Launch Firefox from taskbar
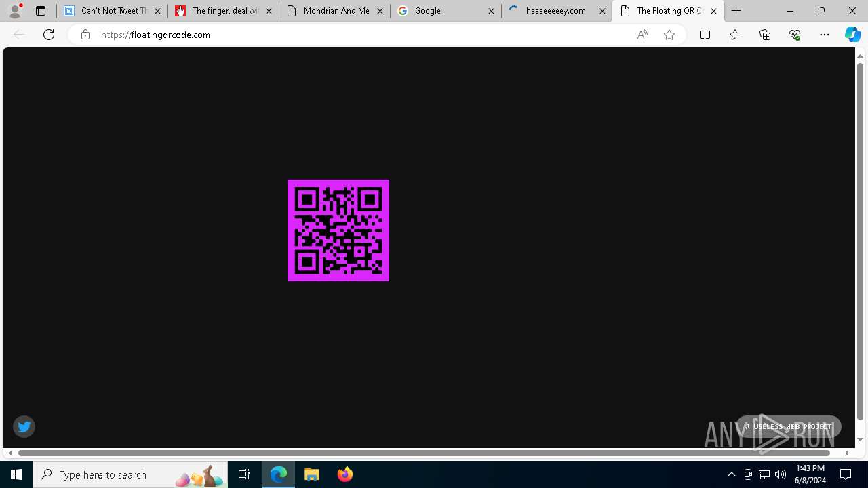Viewport: 868px width, 488px height. (345, 474)
